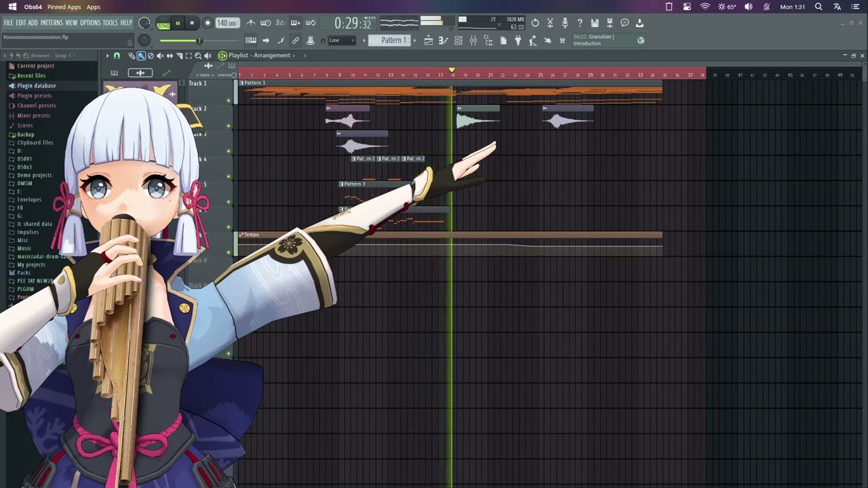Click the master pitch knob below master volume

[x=144, y=40]
